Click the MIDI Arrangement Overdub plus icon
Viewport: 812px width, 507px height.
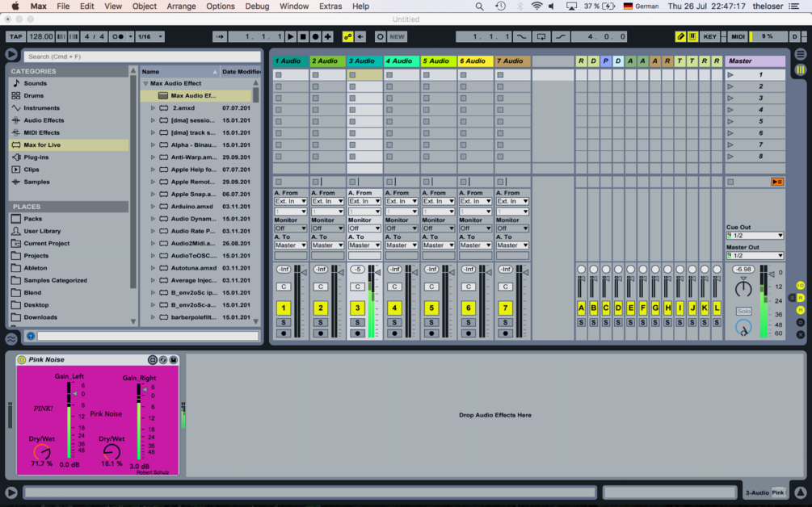pos(328,36)
